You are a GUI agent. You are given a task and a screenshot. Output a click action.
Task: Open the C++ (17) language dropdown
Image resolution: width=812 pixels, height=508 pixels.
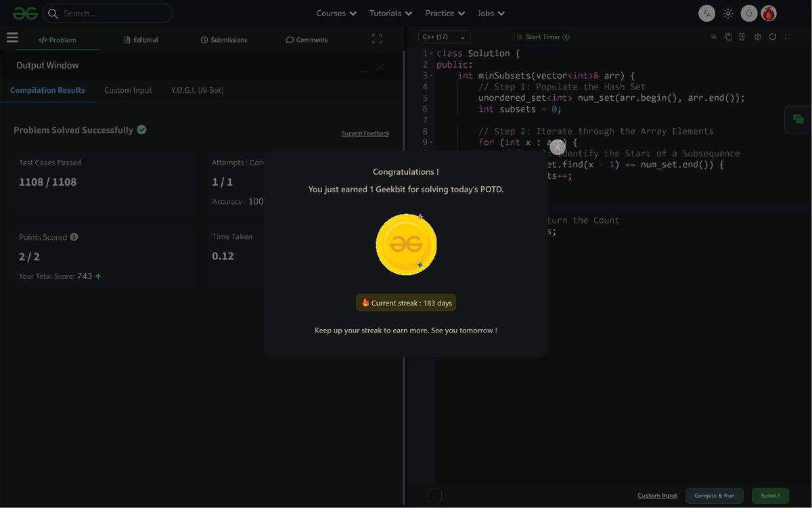click(x=445, y=37)
